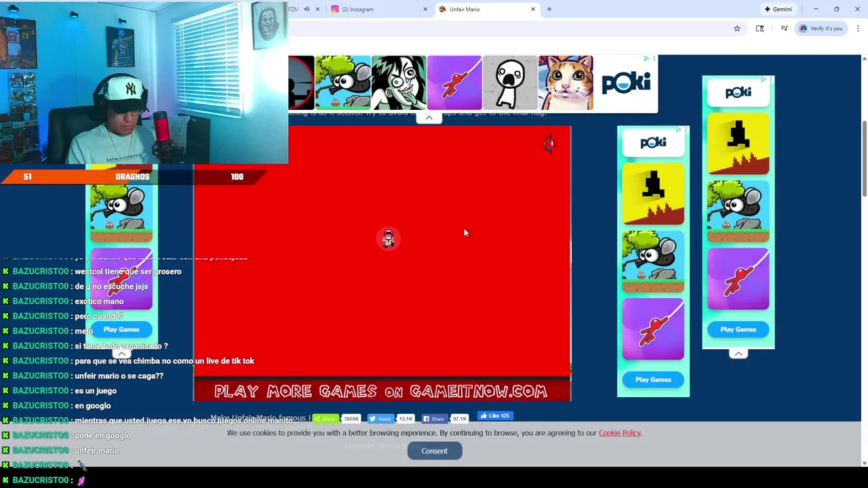Click the chat message 'exotico mano'
Viewport: 868px width, 488px height.
pos(99,301)
